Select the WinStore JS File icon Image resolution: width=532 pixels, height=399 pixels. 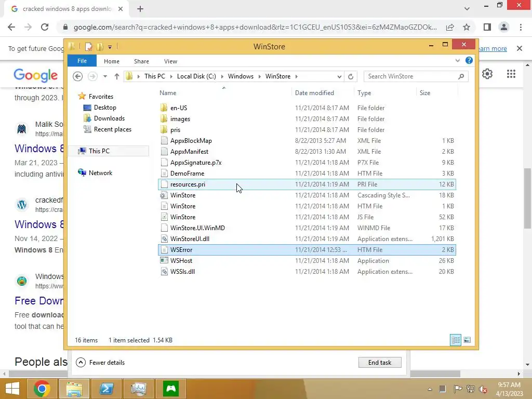164,217
